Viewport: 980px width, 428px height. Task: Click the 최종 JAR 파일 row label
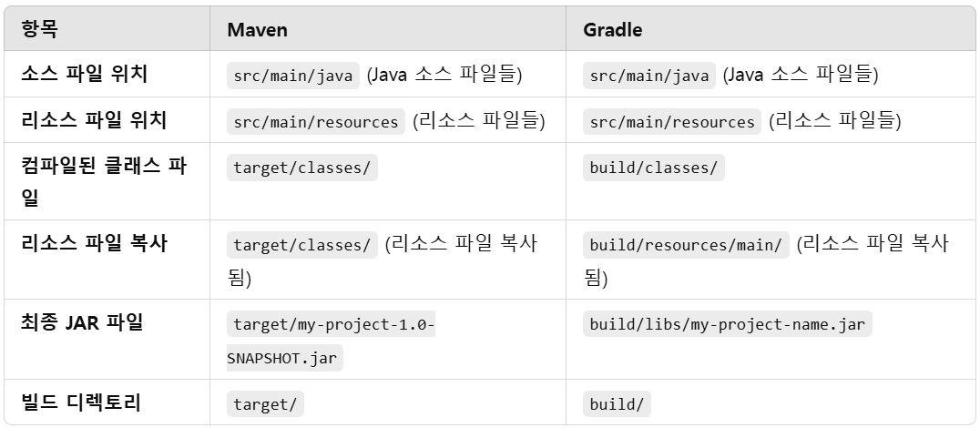83,322
